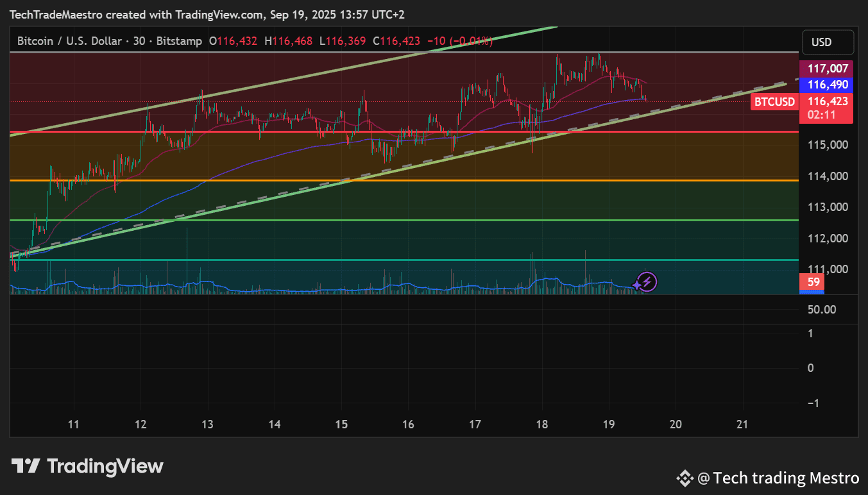Viewport: 868px width, 495px height.
Task: Click the 111,000 price axis label
Action: 828,269
